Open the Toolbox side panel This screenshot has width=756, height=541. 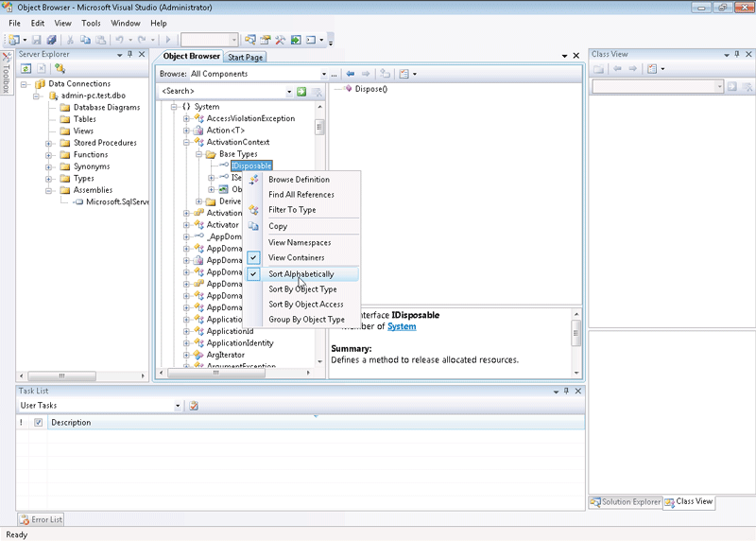(6, 74)
